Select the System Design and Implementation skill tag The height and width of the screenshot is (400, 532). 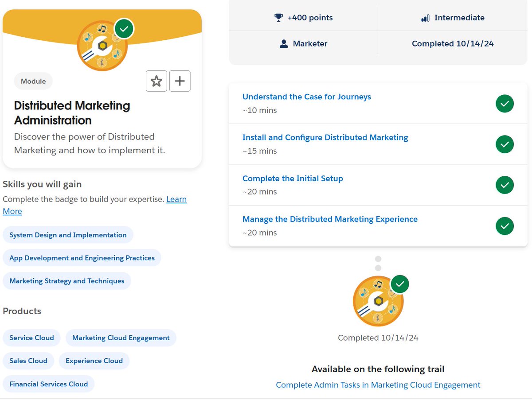[68, 235]
